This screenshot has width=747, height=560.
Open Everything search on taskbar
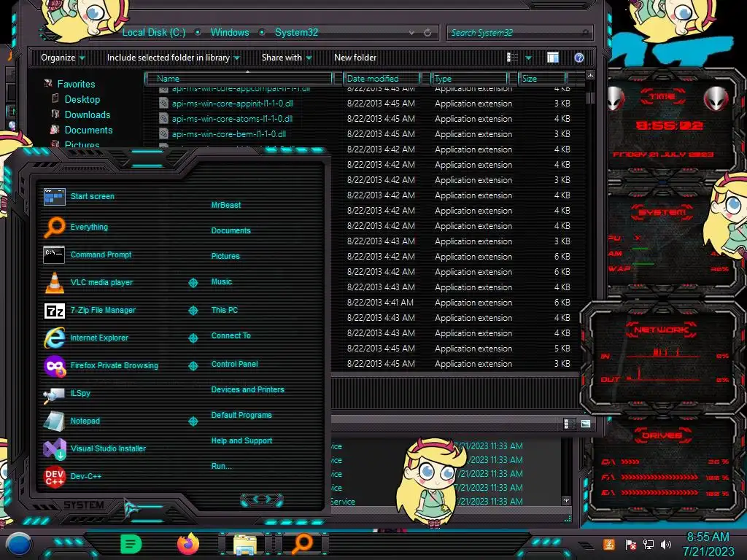click(x=303, y=544)
